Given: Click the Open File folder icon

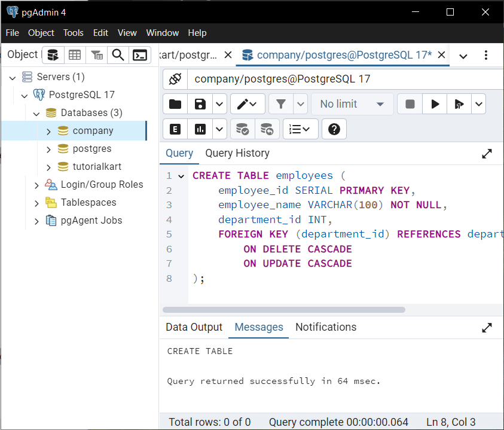Looking at the screenshot, I should tap(175, 104).
